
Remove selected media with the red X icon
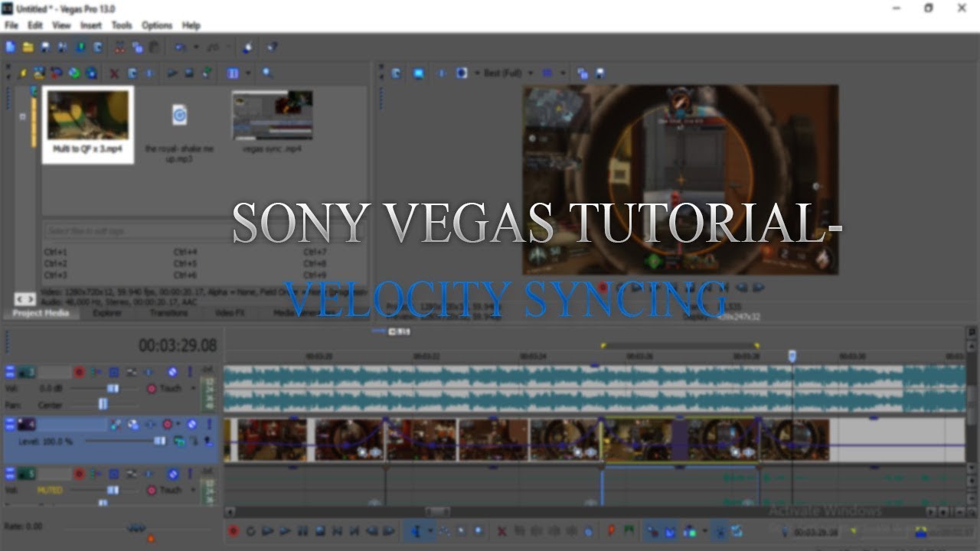[x=113, y=73]
